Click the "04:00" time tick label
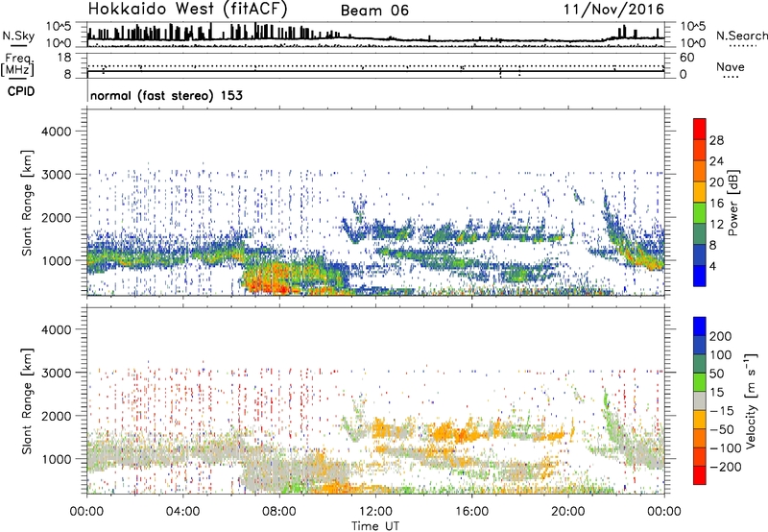The image size is (768, 532). pyautogui.click(x=182, y=512)
